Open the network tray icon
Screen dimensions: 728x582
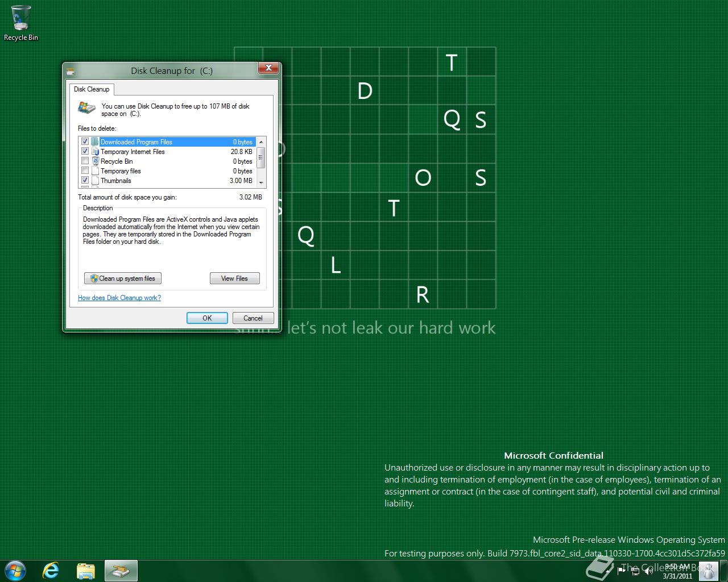click(x=635, y=571)
